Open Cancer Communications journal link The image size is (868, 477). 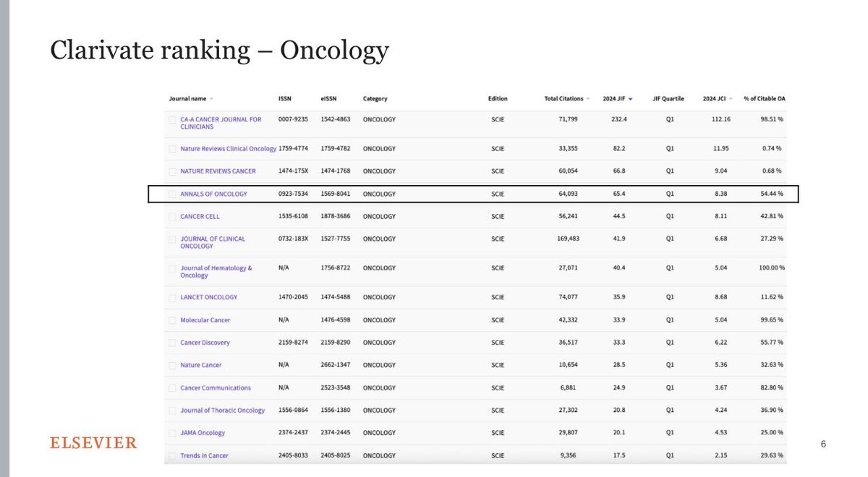[216, 388]
